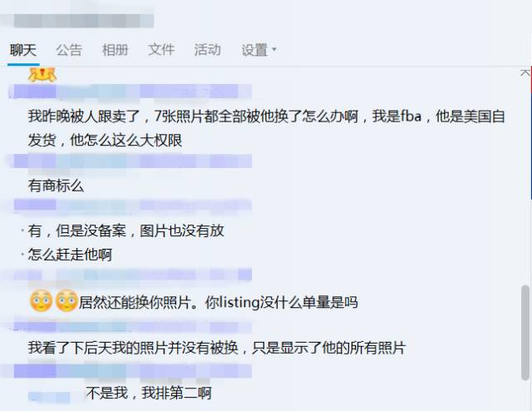Screen dimensions: 532x411
Task: Click the dropdown arrow beside 设置
Action: (274, 50)
